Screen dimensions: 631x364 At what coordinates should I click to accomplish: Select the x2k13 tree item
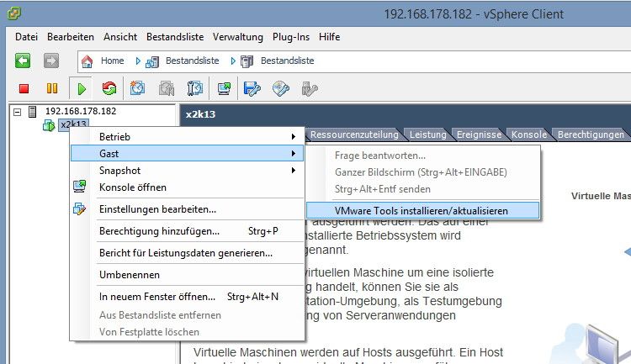(x=74, y=124)
